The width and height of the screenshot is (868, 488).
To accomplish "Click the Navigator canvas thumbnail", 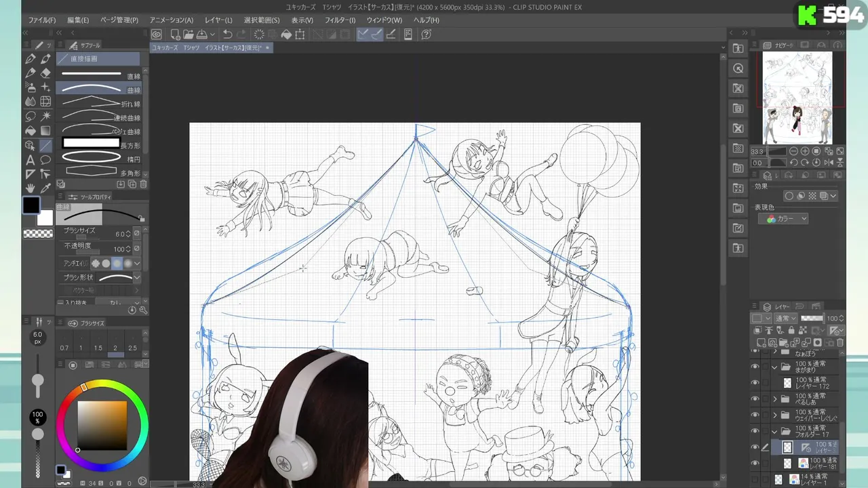I will coord(797,98).
